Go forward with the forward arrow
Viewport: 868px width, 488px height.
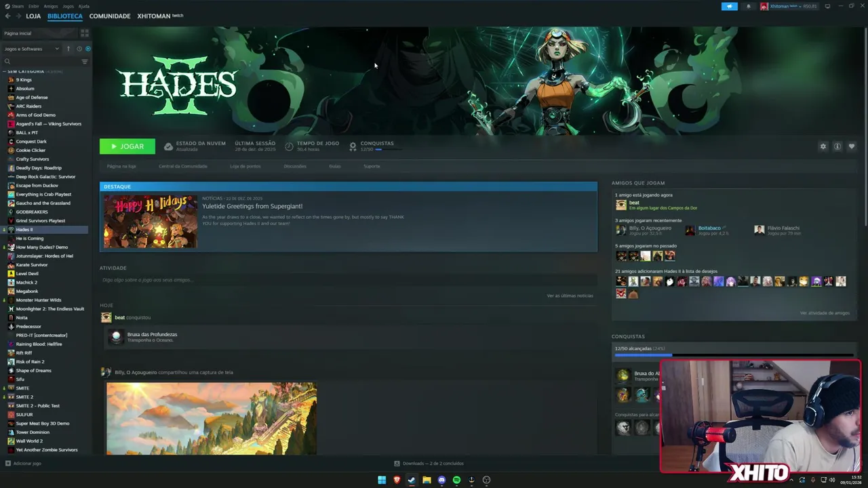coord(18,16)
